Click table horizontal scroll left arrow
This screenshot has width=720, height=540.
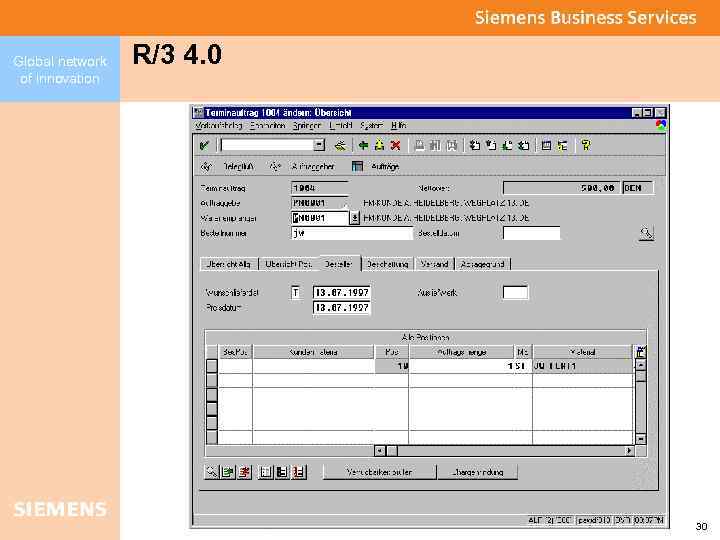380,450
